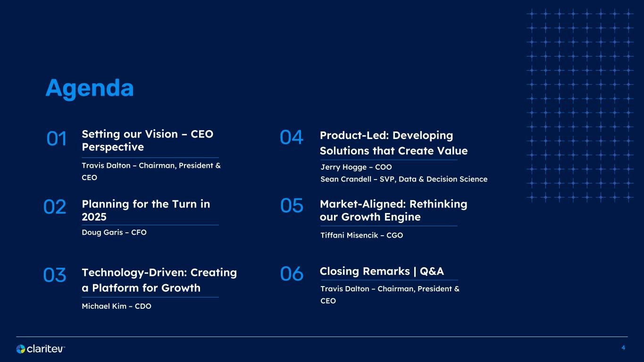
Task: Click speaker line "Michael Kim – CDO"
Action: [x=117, y=306]
